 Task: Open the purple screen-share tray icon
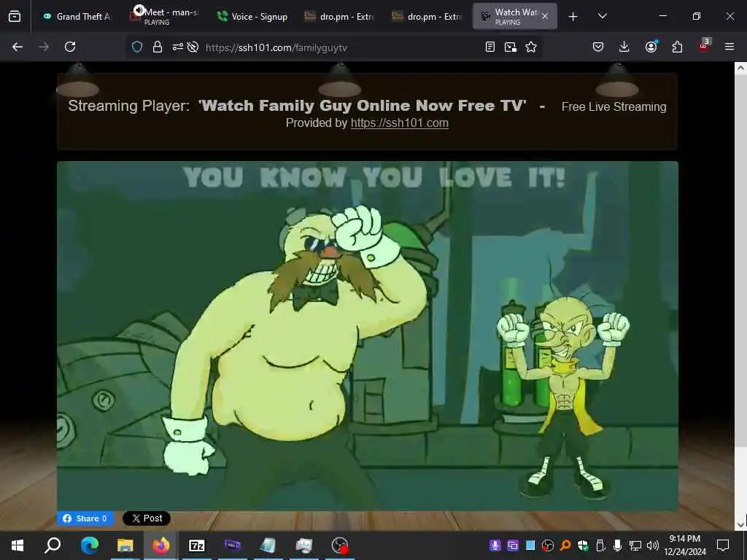coord(513,545)
